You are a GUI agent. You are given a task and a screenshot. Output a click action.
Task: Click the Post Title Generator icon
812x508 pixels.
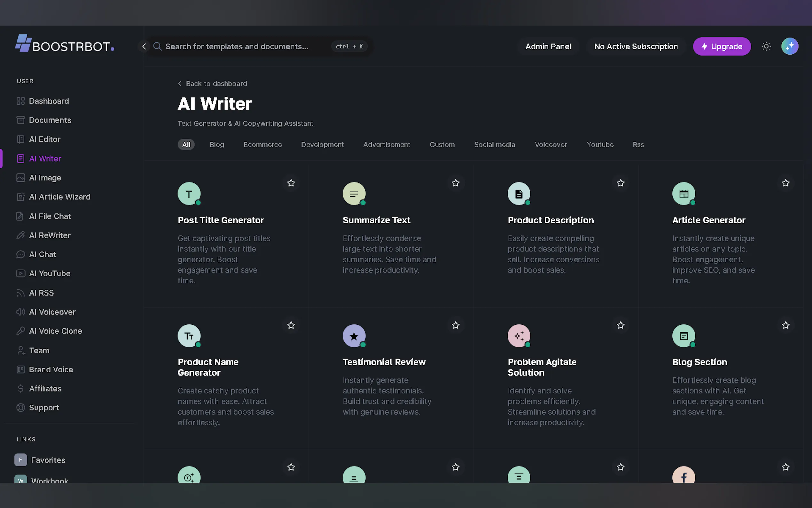point(189,194)
